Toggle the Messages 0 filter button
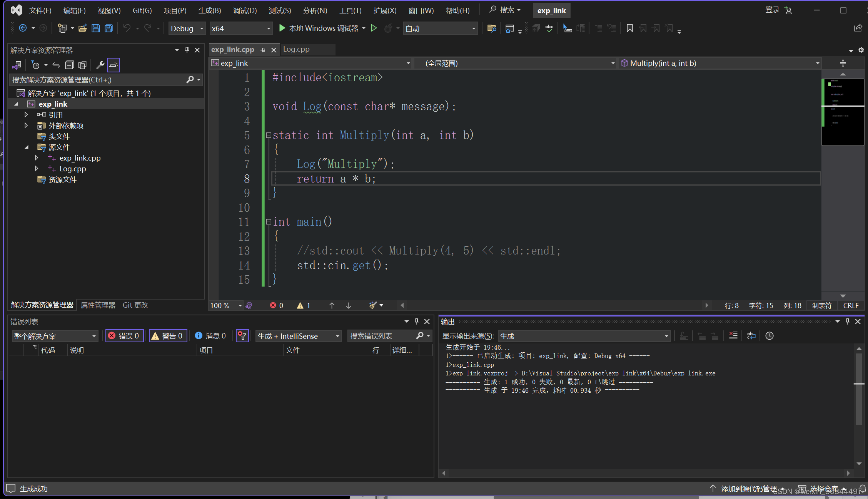Viewport: 868px width, 499px height. point(210,336)
